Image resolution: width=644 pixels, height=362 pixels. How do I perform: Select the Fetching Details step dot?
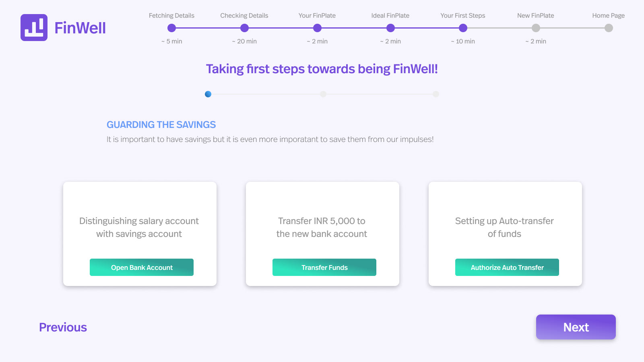pos(171,28)
